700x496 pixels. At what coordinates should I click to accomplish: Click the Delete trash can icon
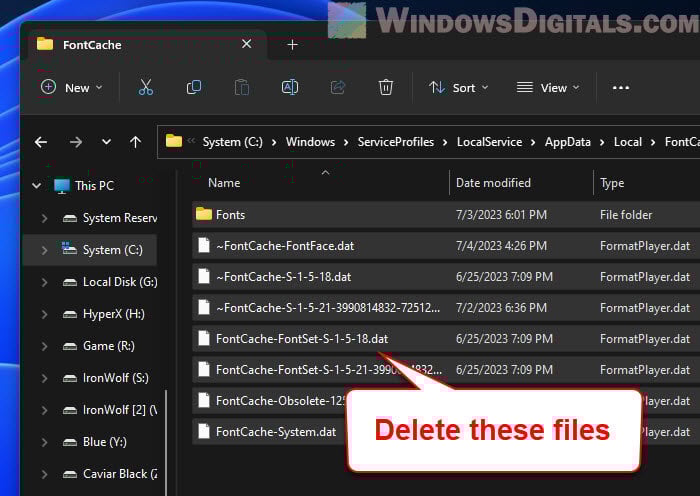pyautogui.click(x=386, y=88)
